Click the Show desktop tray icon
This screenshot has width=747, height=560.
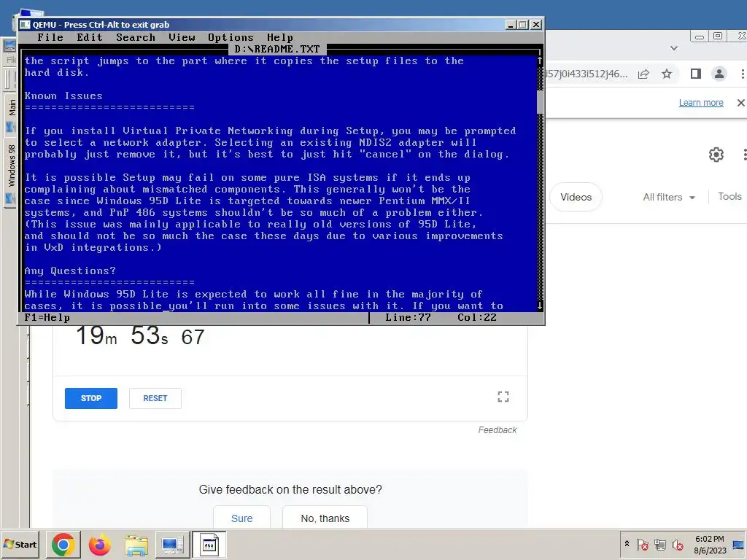click(738, 544)
